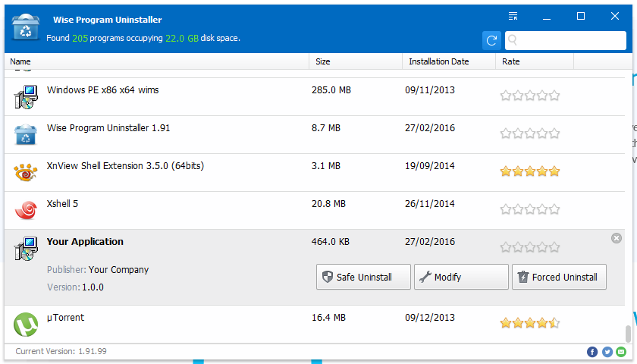Click the XnView Shell Extension icon
This screenshot has width=637, height=364.
(26, 172)
